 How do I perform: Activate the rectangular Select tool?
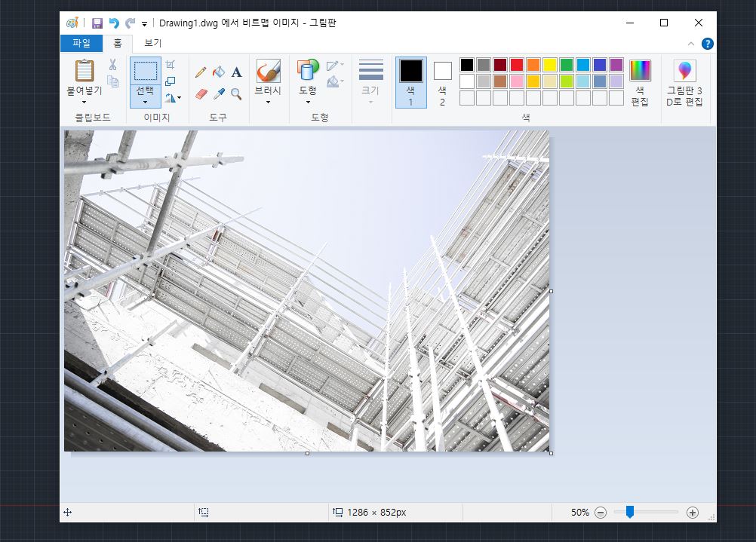[x=145, y=71]
